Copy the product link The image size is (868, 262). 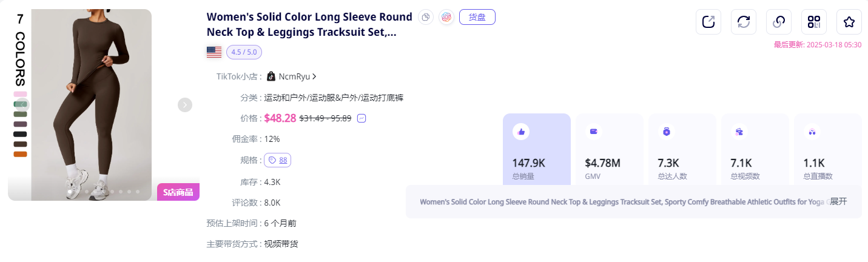(x=779, y=22)
